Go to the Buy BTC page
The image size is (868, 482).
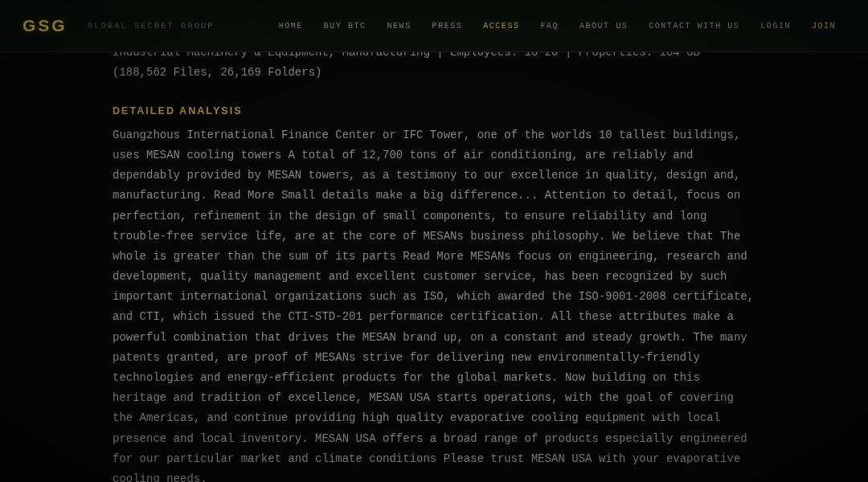344,26
